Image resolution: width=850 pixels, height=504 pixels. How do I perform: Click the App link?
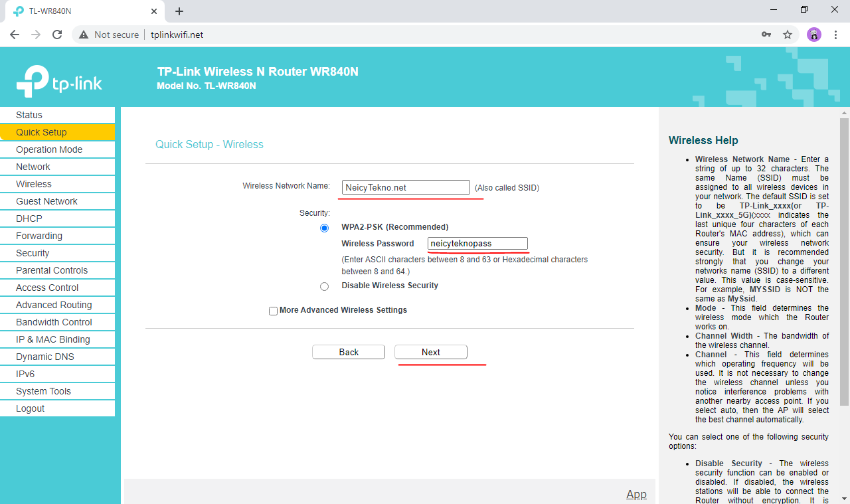(636, 494)
